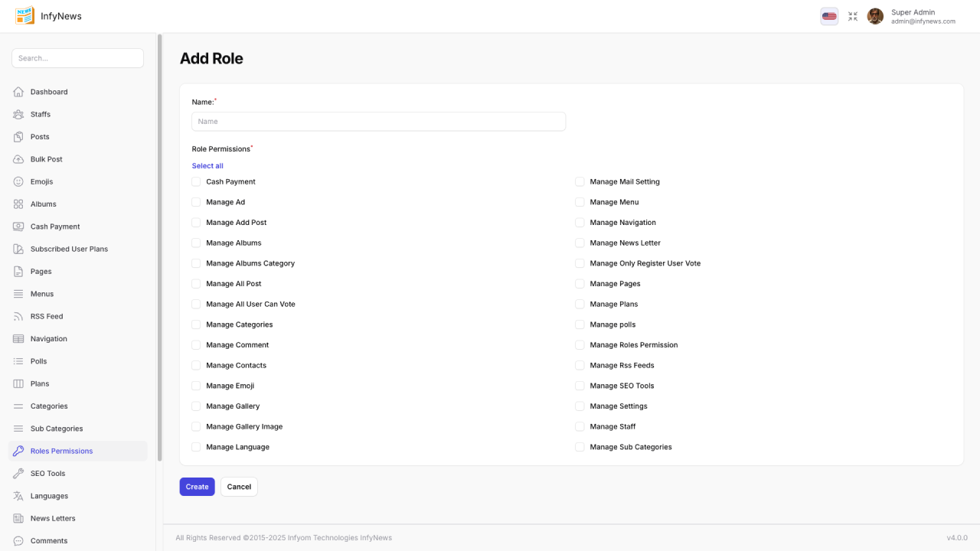
Task: Focus the role Name input field
Action: pos(378,122)
